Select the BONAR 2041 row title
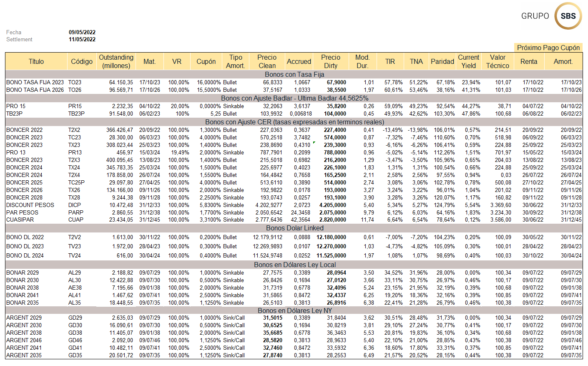 coord(23,295)
